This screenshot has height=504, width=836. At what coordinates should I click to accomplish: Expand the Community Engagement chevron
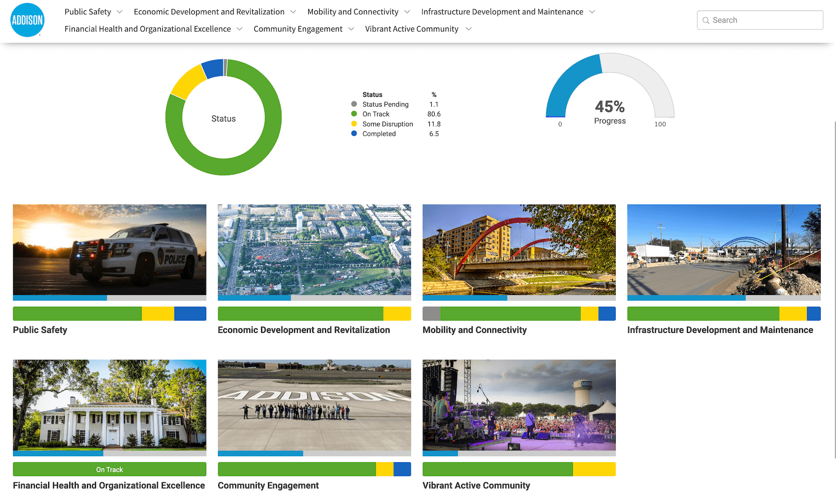pos(351,29)
